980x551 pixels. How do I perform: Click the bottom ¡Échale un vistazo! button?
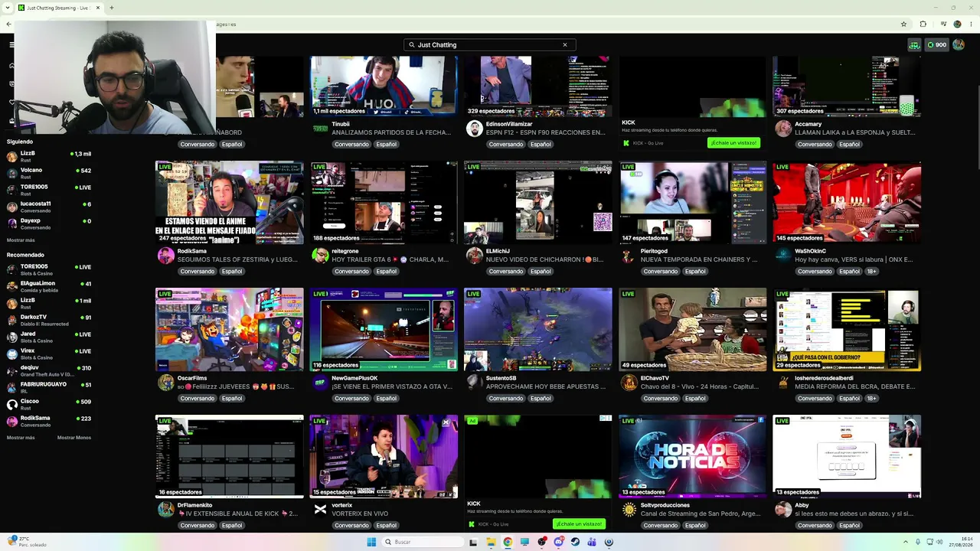click(x=579, y=524)
